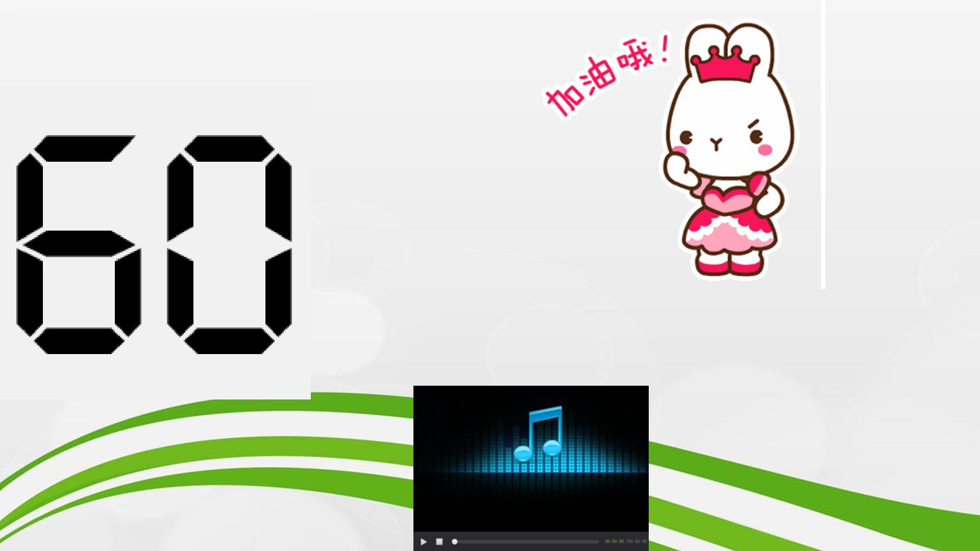
Task: Stop the audio playback
Action: pyautogui.click(x=439, y=542)
